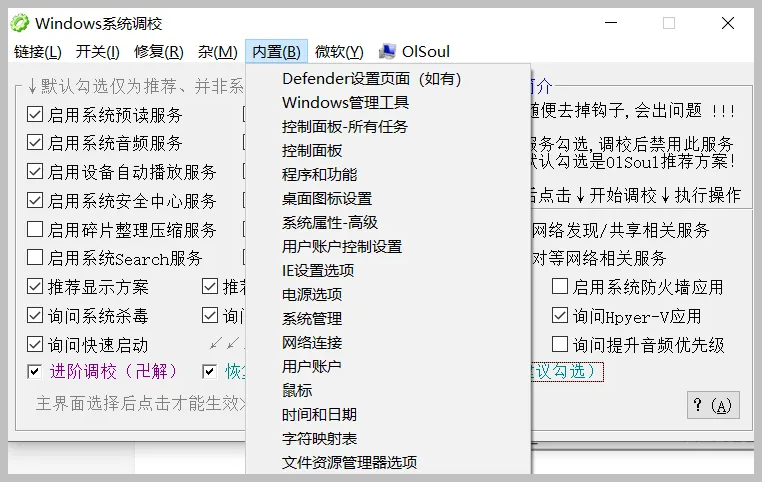
Task: Close the 内置(B) menu header
Action: tap(277, 52)
